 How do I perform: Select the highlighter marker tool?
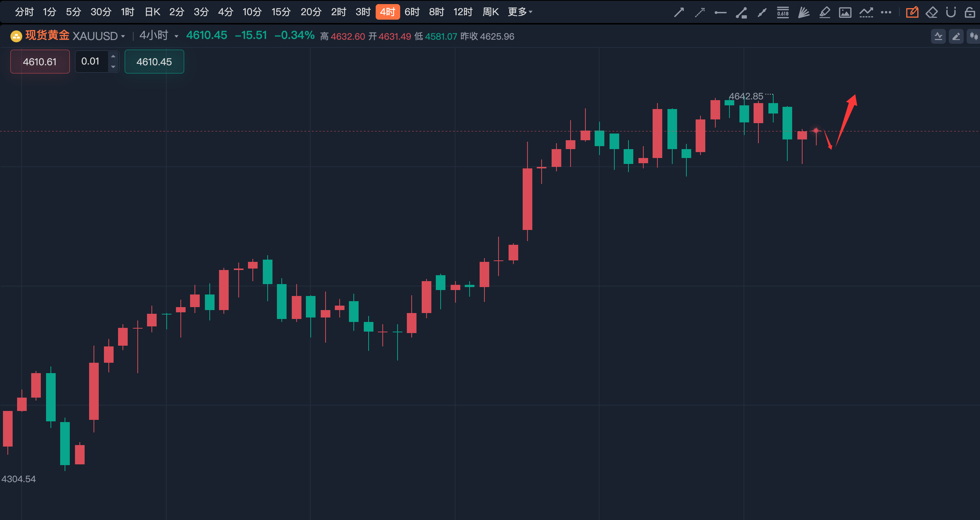[x=824, y=13]
